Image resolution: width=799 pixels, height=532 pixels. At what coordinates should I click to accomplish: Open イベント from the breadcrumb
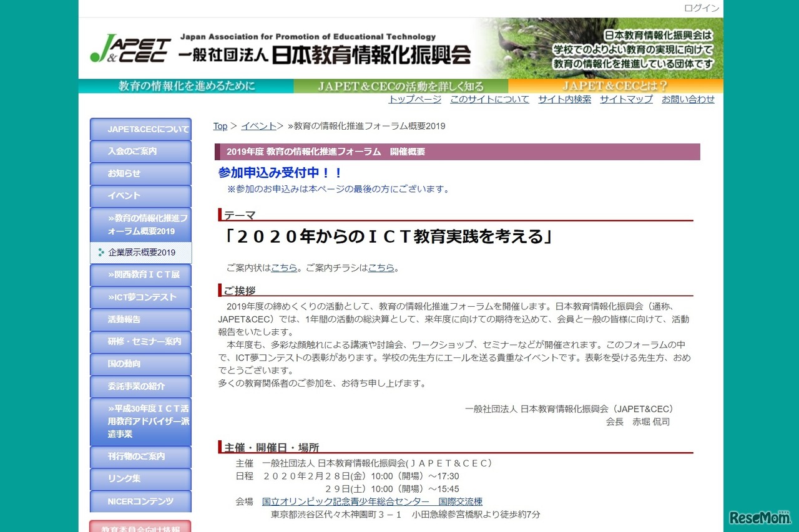257,126
